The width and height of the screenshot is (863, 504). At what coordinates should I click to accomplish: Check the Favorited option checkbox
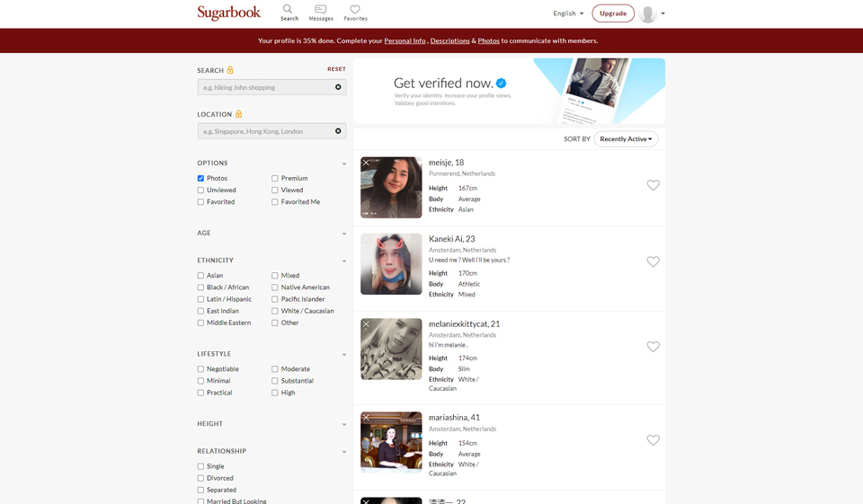tap(200, 202)
